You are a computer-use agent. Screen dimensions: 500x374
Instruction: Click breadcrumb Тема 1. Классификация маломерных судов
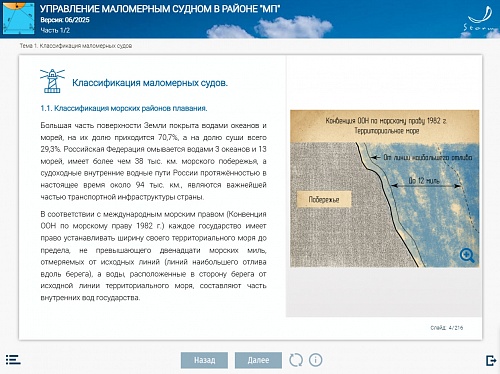(x=76, y=46)
